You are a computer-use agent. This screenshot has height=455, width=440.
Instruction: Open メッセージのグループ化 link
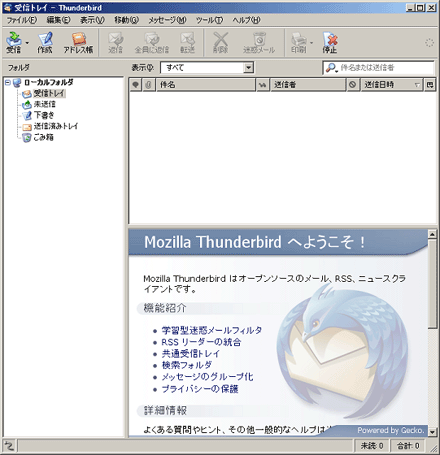[207, 377]
